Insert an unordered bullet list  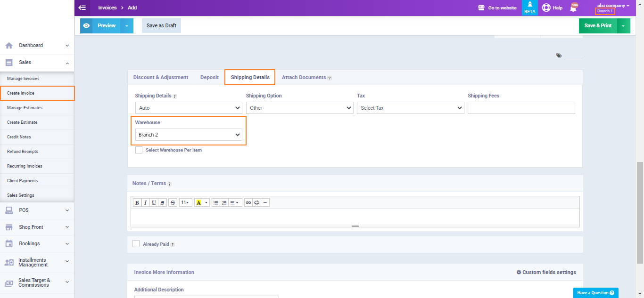tap(216, 203)
